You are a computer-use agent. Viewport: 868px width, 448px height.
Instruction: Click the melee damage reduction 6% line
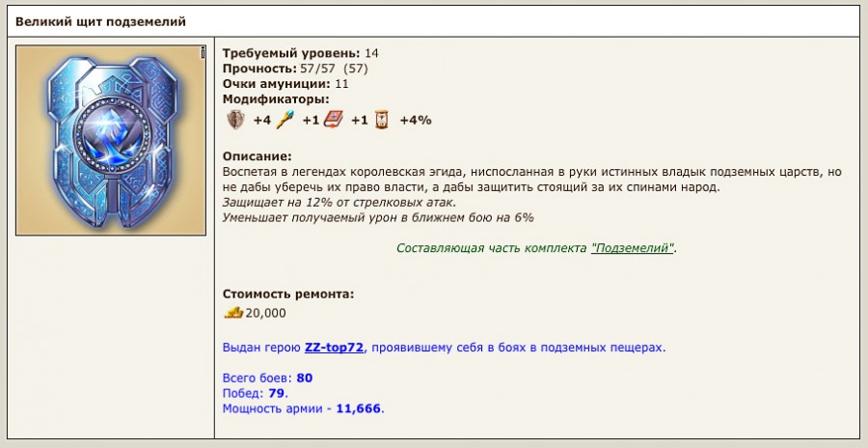coord(378,218)
